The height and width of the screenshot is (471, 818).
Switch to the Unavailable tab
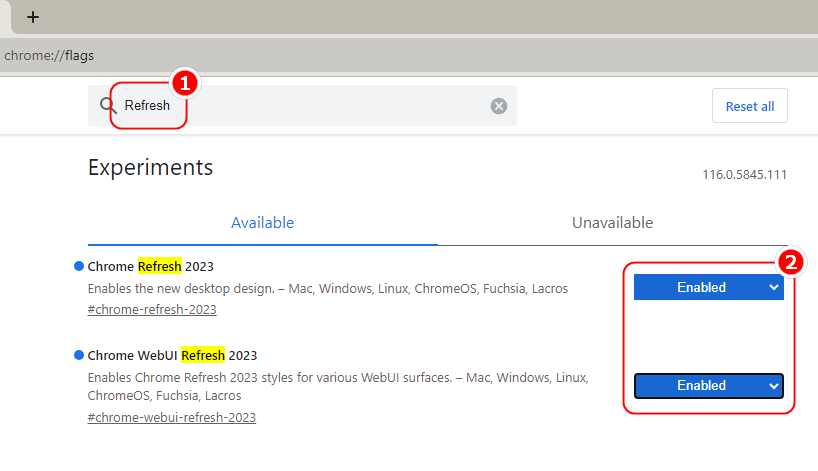click(x=612, y=223)
